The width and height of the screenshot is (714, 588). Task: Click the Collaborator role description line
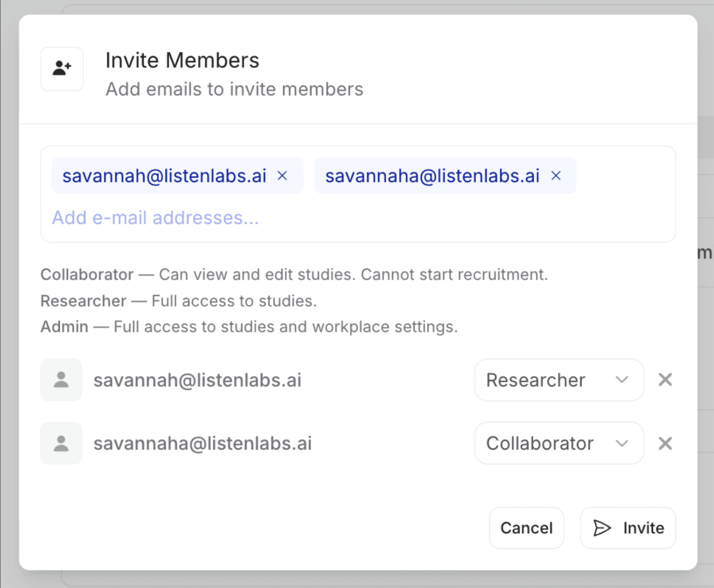(294, 274)
